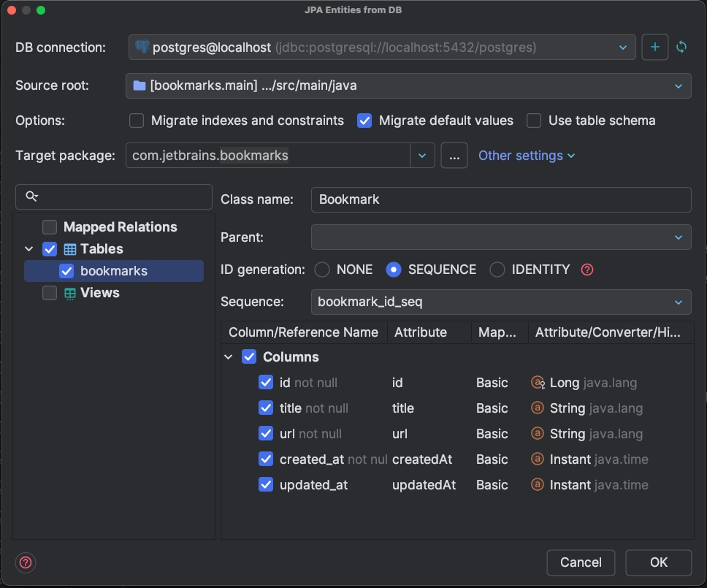The width and height of the screenshot is (707, 588).
Task: Open the Parent class dropdown
Action: click(x=678, y=237)
